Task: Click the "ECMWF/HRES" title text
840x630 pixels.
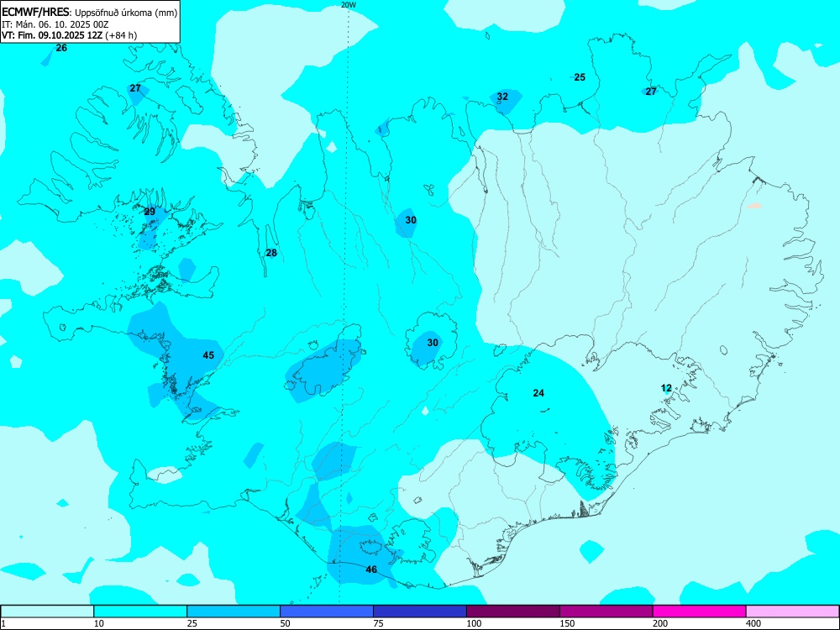Action: [x=36, y=13]
